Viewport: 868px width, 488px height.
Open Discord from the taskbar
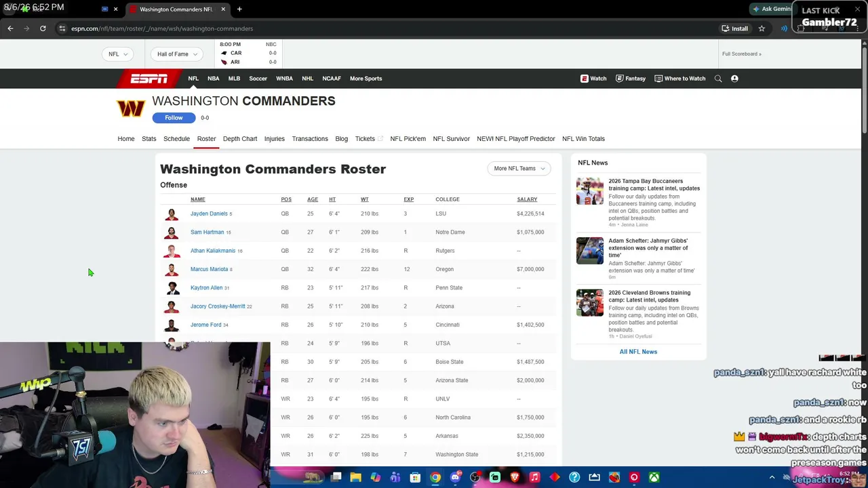point(455,478)
